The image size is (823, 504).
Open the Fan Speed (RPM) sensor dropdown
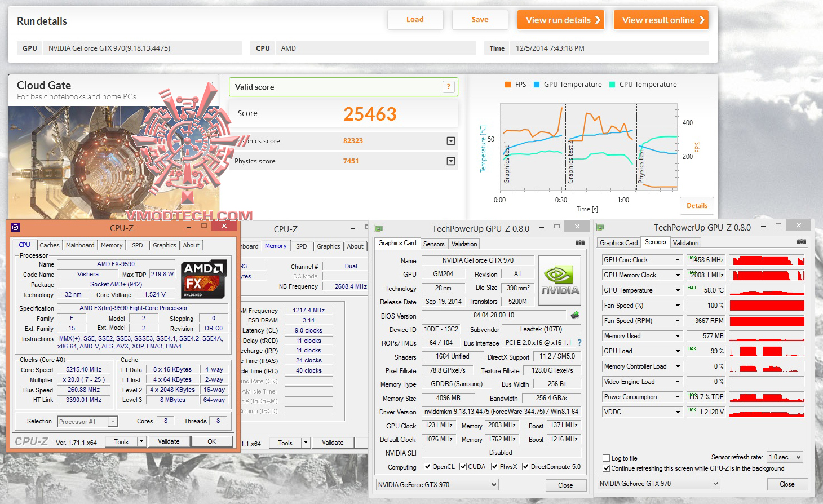pyautogui.click(x=678, y=321)
